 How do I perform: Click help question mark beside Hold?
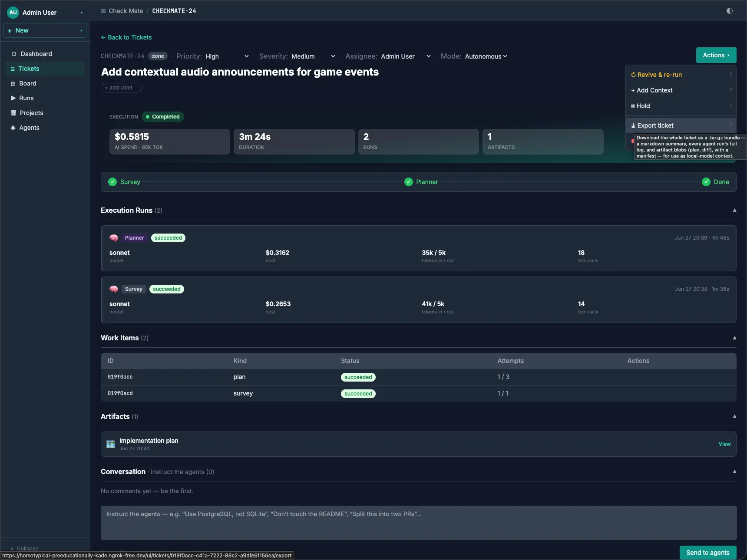731,106
